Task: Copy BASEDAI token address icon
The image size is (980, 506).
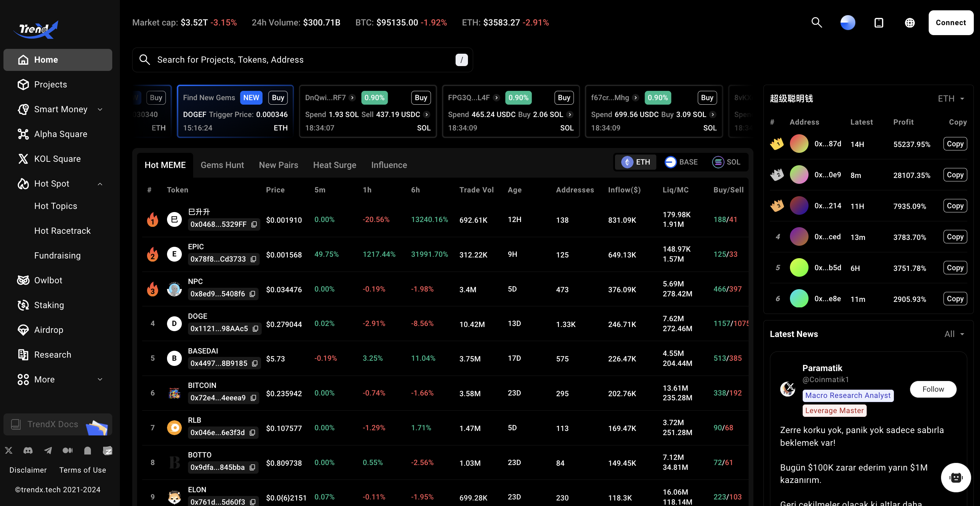Action: coord(254,363)
